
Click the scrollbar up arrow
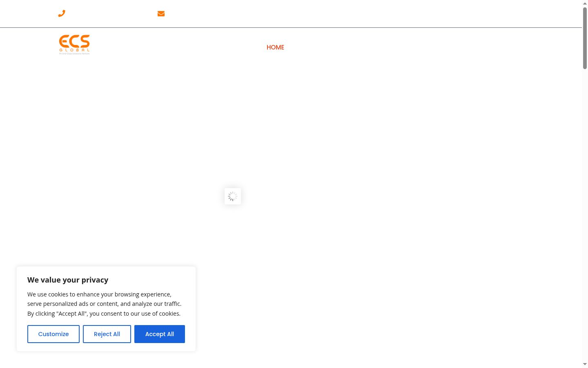click(x=585, y=3)
